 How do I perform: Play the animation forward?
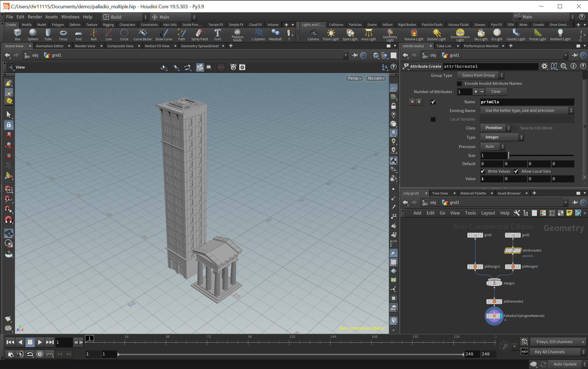tap(40, 342)
